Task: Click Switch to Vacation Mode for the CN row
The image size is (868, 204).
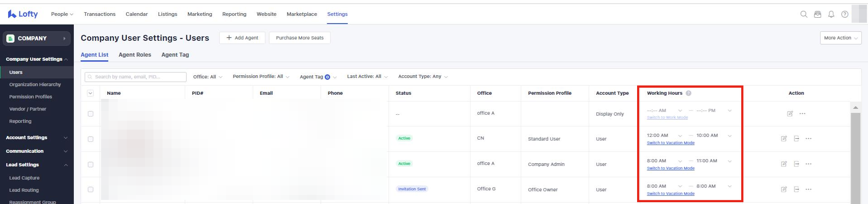Action: click(670, 143)
